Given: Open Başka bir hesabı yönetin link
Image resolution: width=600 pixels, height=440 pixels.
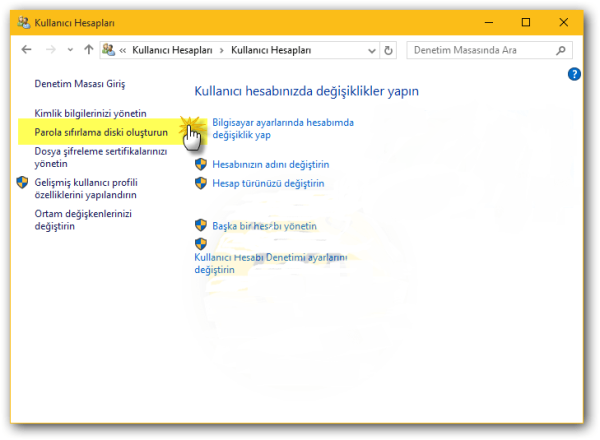Looking at the screenshot, I should click(x=264, y=226).
